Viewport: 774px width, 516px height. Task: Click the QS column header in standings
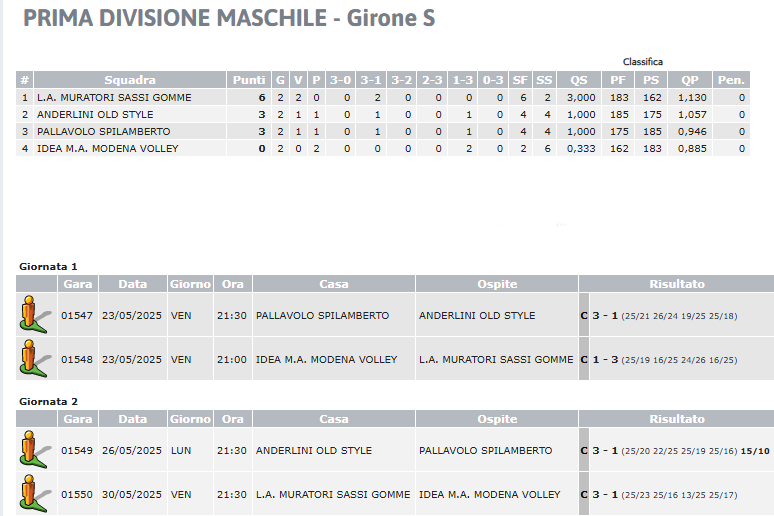coord(579,80)
